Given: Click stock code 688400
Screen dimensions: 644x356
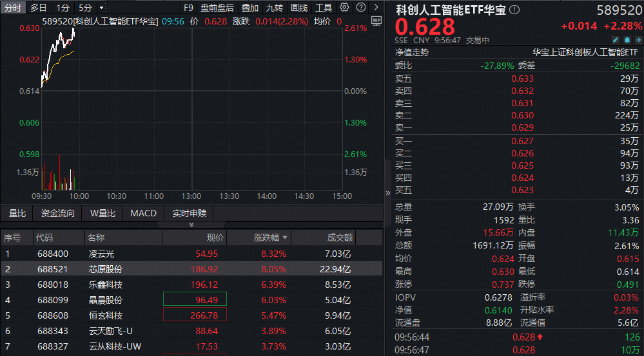Looking at the screenshot, I should [x=53, y=254].
